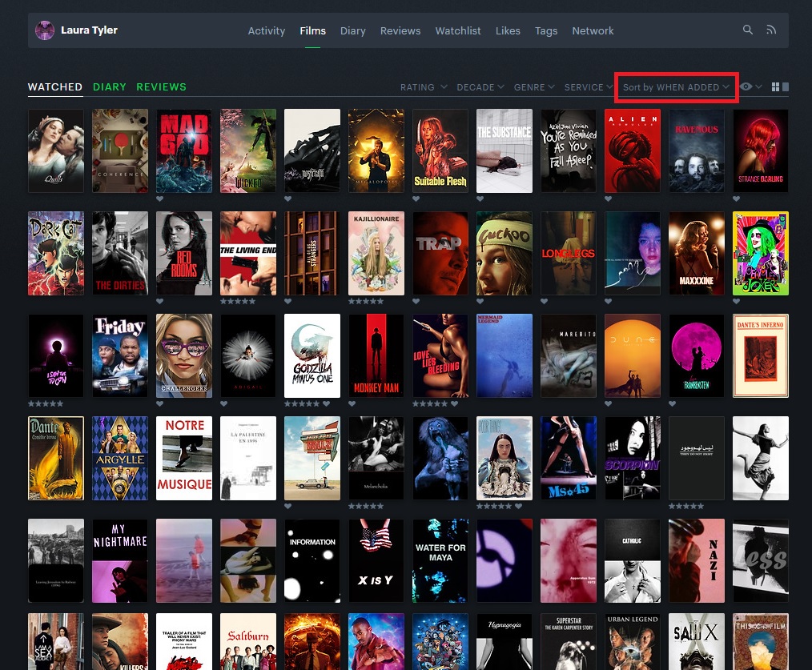Open the Argylle film poster
This screenshot has height=670, width=812.
coord(120,458)
